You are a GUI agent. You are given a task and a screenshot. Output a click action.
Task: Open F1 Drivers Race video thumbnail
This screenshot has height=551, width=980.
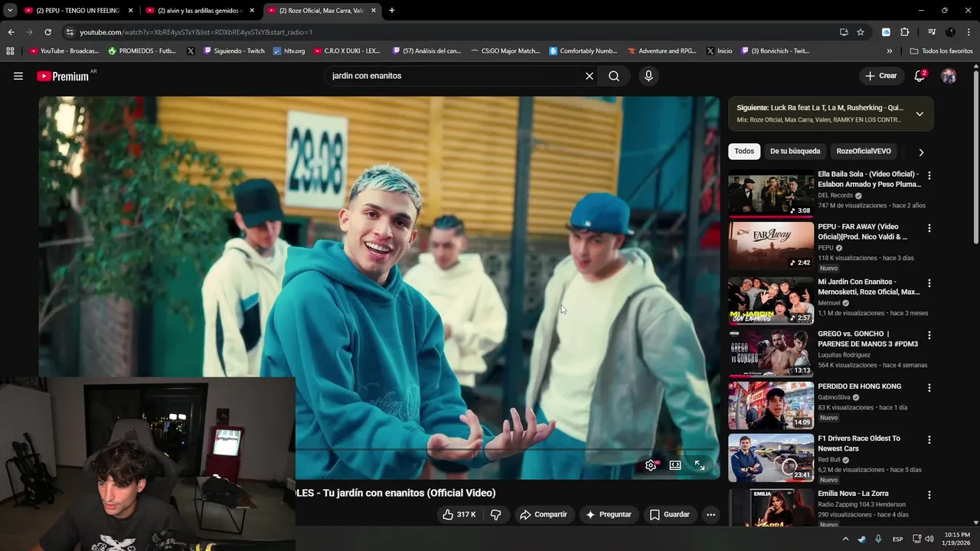point(771,458)
